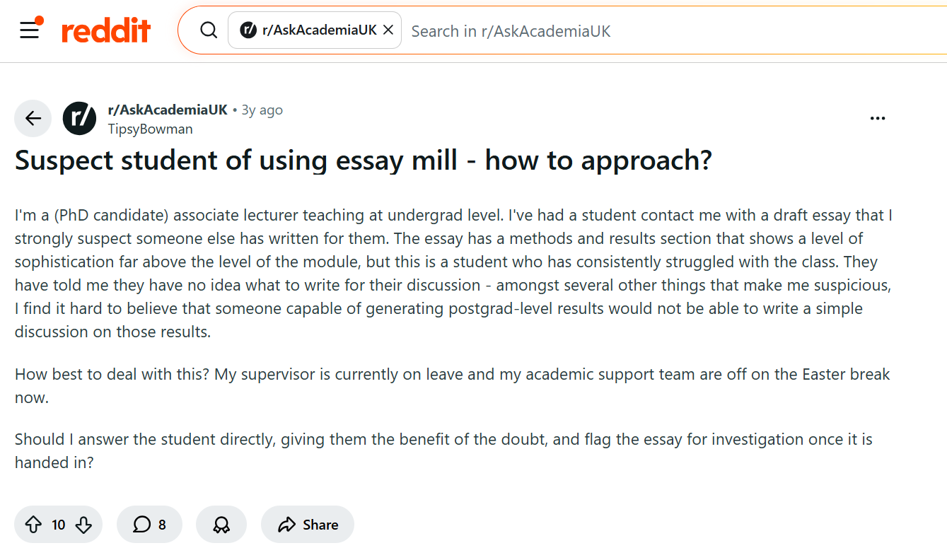Open the r/AskAcademiaUK community link
Screen dimensions: 947x560
point(168,110)
